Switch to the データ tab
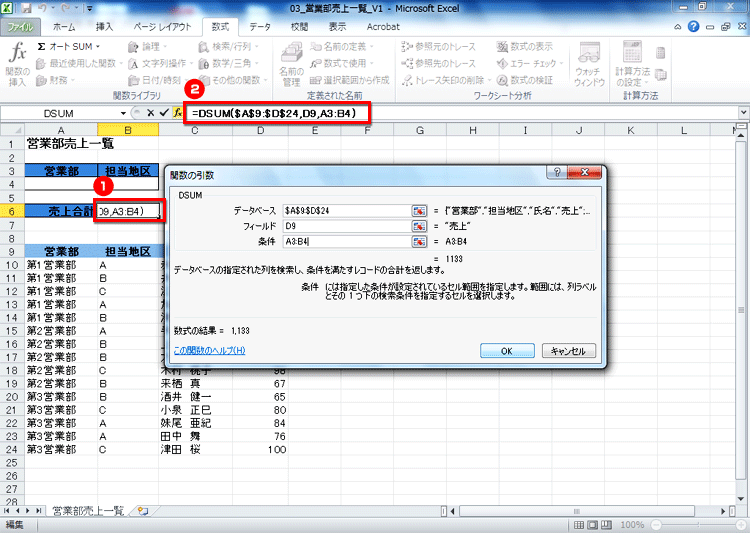Viewport: 750px width, 533px height. click(x=260, y=27)
